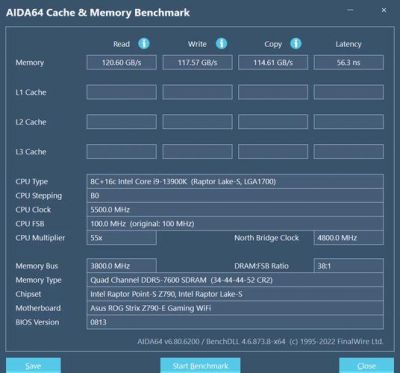Click the empty L2 Cache Read field

[122, 122]
